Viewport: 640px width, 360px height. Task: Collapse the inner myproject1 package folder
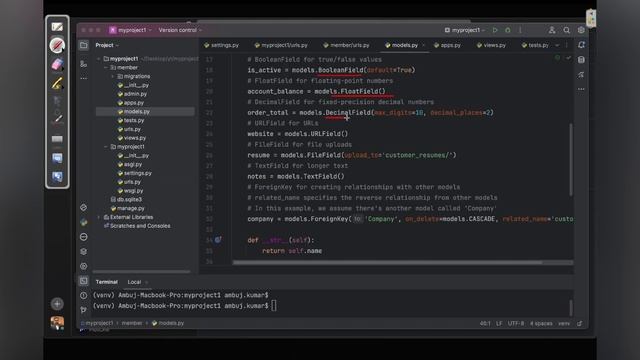(106, 147)
